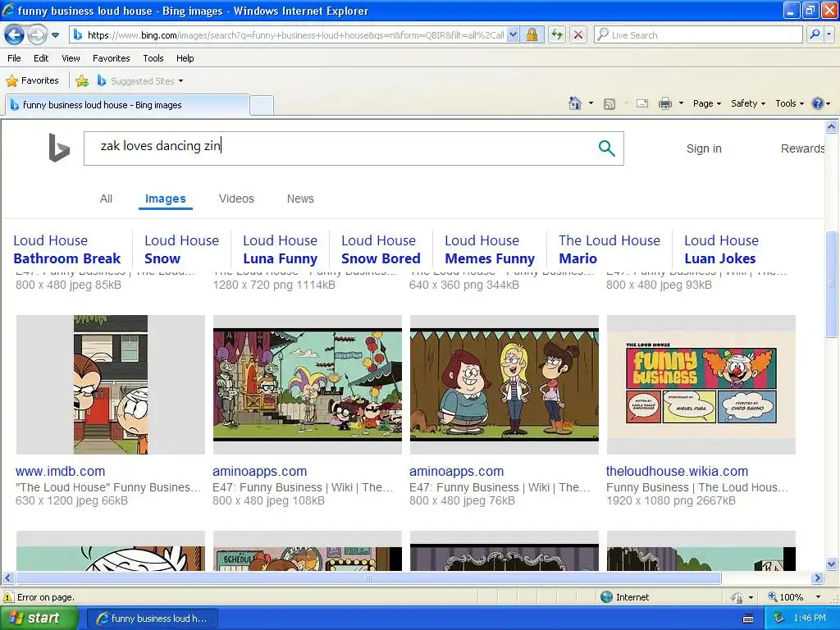Viewport: 840px width, 630px height.
Task: Select Loud House Luna Funny suggestion
Action: pyautogui.click(x=281, y=249)
